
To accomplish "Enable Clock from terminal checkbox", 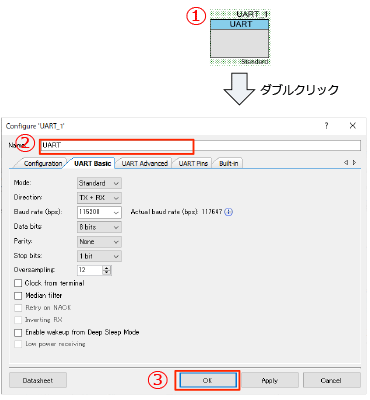I will click(18, 283).
